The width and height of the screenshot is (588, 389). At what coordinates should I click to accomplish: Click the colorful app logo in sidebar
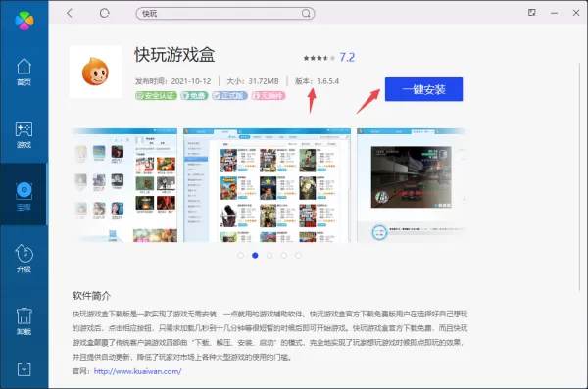click(x=24, y=20)
